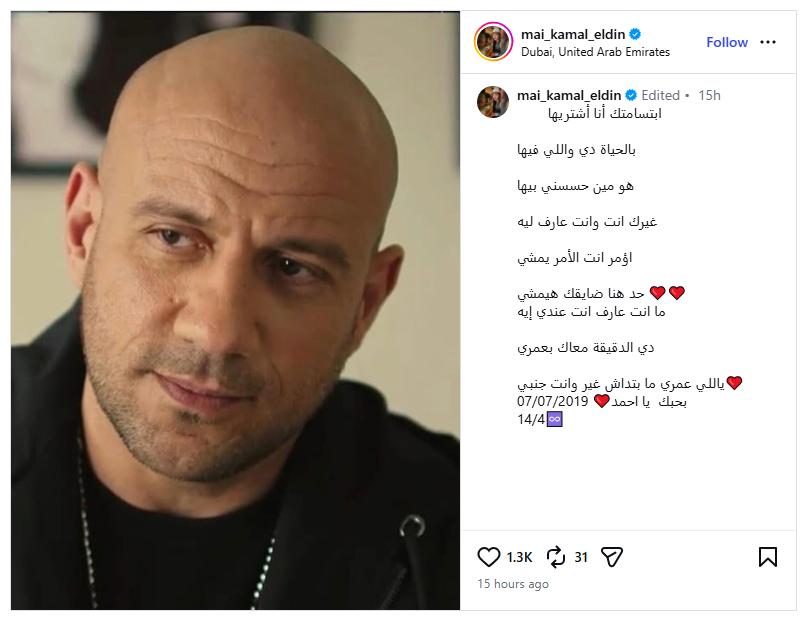The width and height of the screenshot is (811, 621).
Task: Click the Edited label in caption
Action: pyautogui.click(x=660, y=95)
